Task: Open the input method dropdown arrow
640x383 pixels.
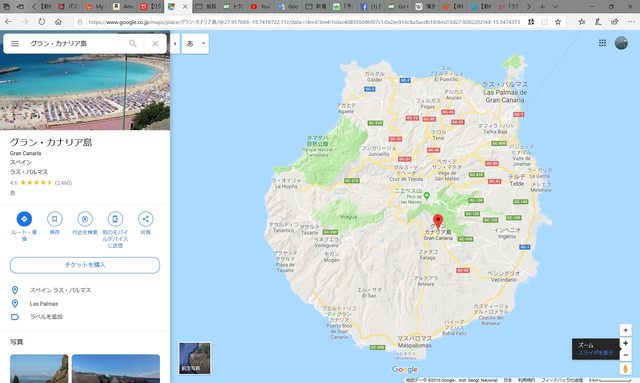Action: coord(203,43)
